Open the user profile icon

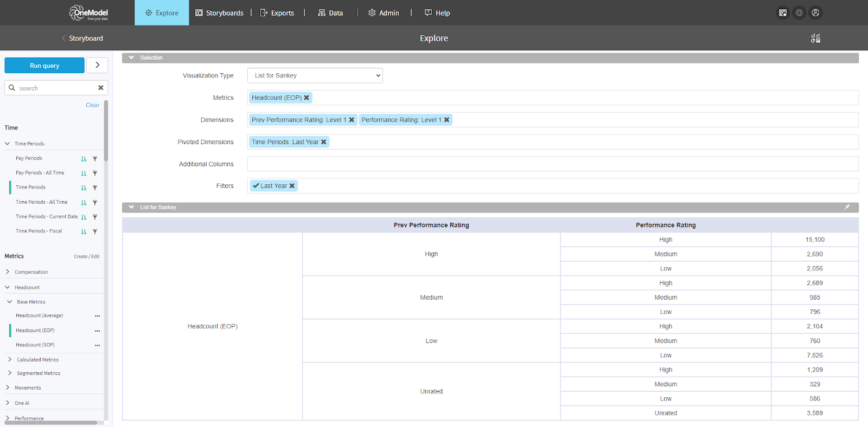coord(815,12)
